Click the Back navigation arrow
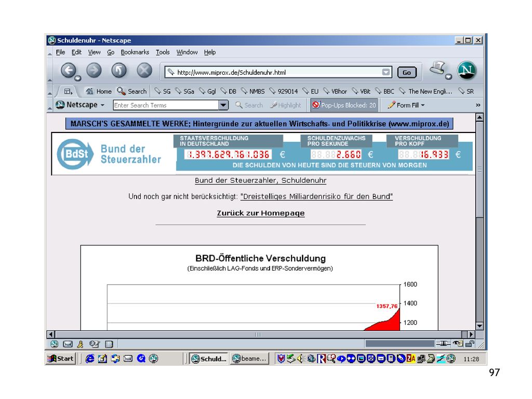The width and height of the screenshot is (532, 399). 69,71
